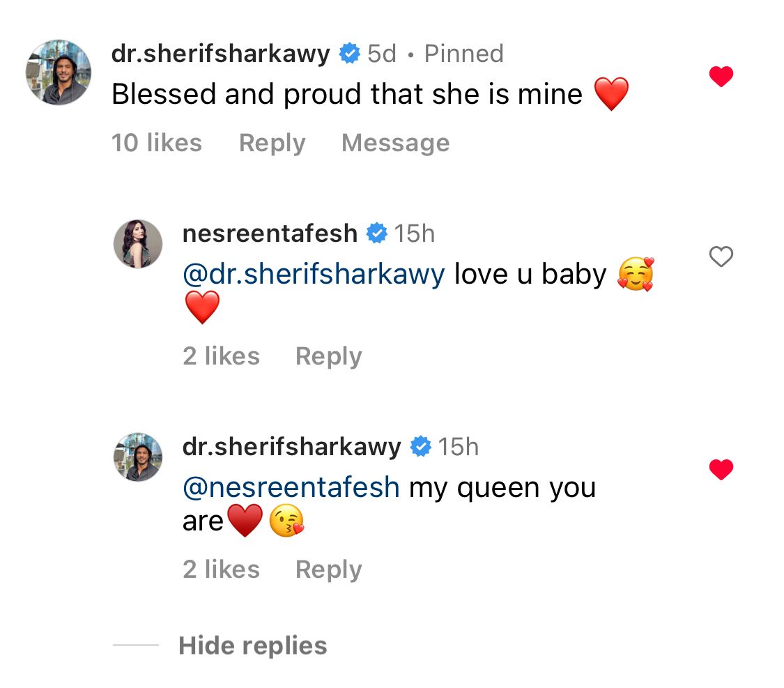Image resolution: width=784 pixels, height=688 pixels.
Task: Reply to the "my queen you are" comment
Action: click(x=328, y=569)
